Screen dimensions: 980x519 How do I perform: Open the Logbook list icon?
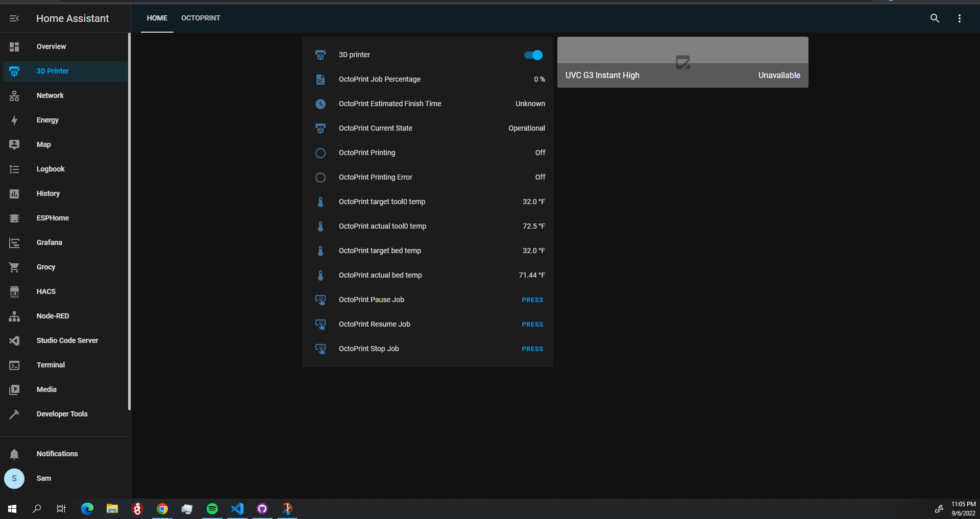click(x=14, y=169)
